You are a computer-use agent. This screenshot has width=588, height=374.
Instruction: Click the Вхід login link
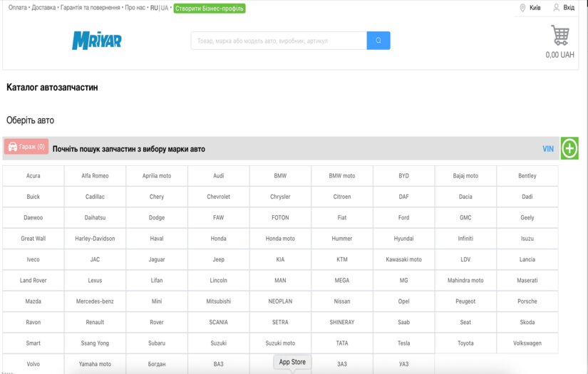coord(569,8)
